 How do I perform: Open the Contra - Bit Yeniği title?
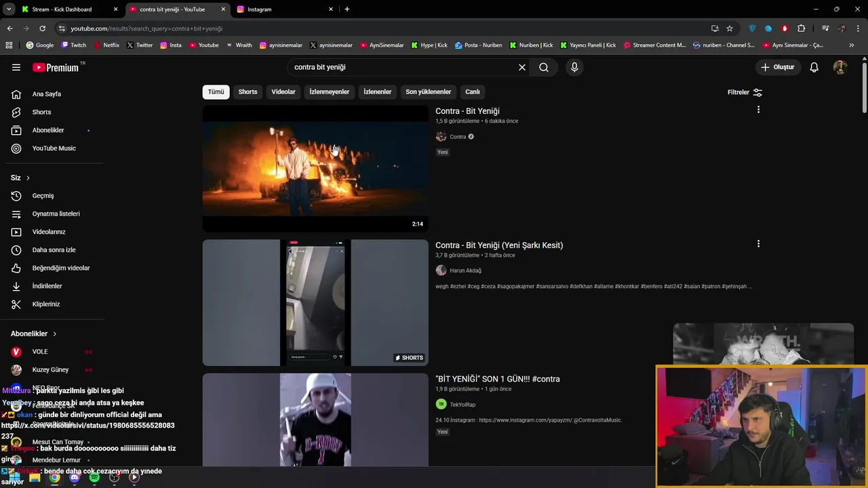click(467, 111)
